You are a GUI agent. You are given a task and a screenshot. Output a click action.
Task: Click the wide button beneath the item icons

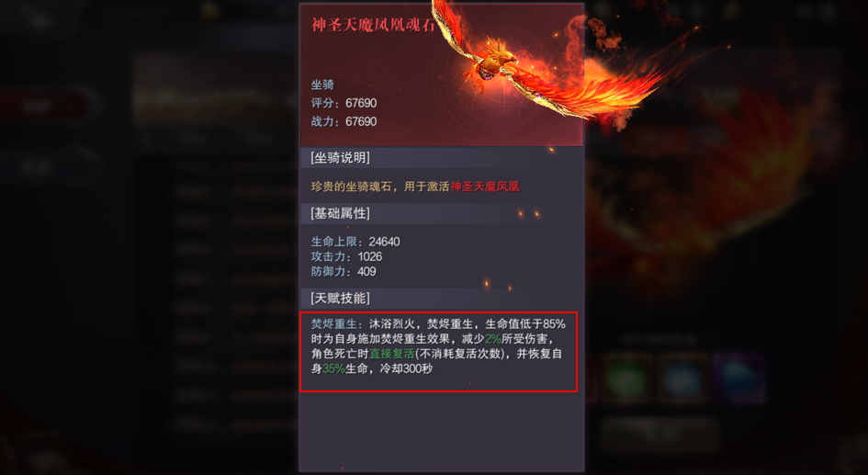coord(659,433)
